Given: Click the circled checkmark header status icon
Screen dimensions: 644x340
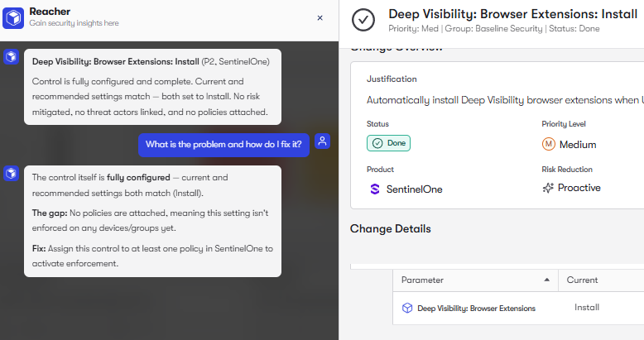Looking at the screenshot, I should click(x=363, y=20).
